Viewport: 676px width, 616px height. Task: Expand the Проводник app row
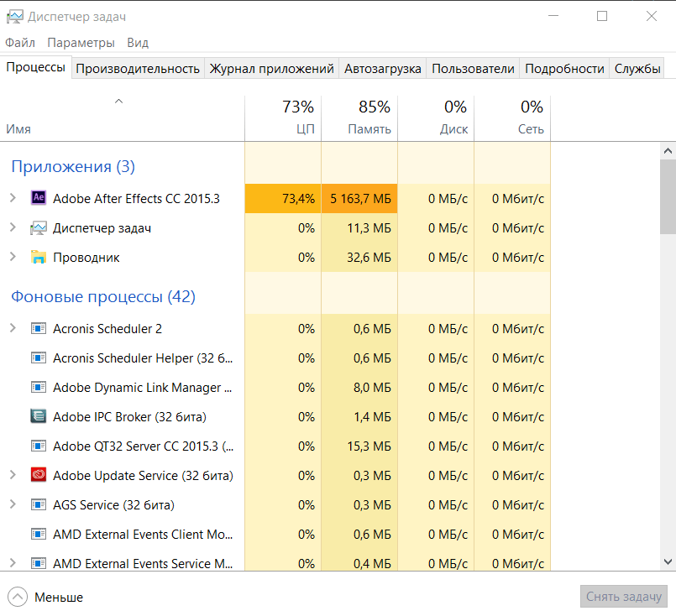(13, 257)
